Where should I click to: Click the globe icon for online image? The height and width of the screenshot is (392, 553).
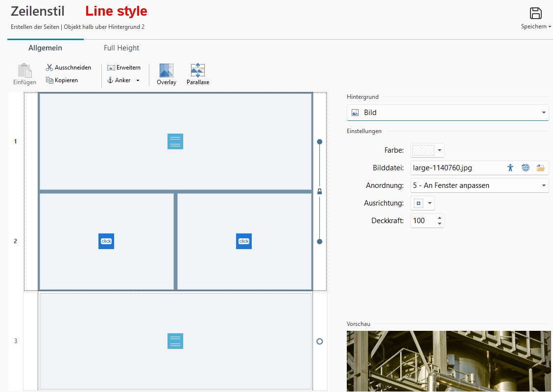point(526,168)
